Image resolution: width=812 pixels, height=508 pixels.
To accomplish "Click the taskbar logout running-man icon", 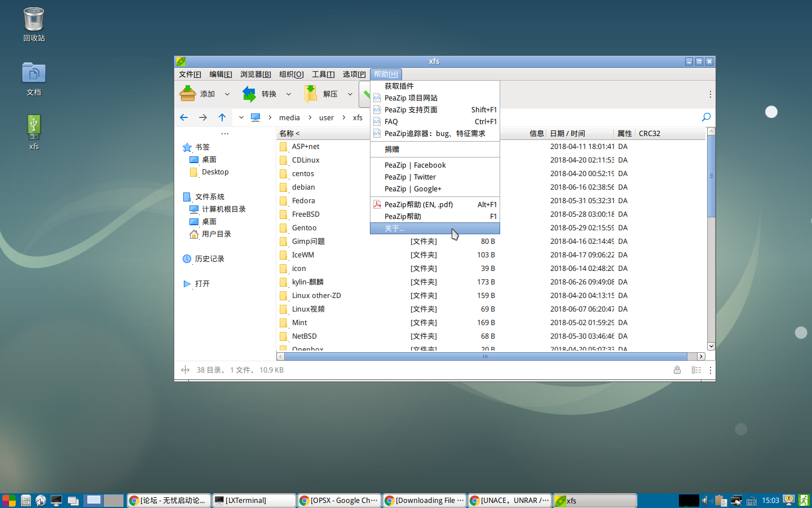I will click(804, 500).
